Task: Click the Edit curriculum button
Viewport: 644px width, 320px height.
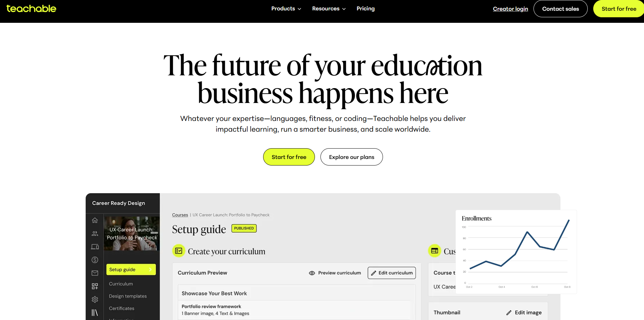Action: click(392, 273)
